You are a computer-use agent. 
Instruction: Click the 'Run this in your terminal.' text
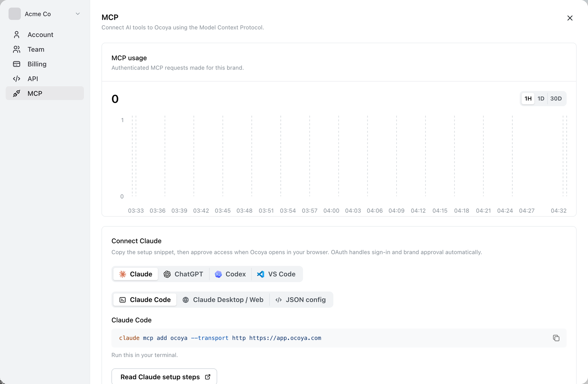pos(144,355)
